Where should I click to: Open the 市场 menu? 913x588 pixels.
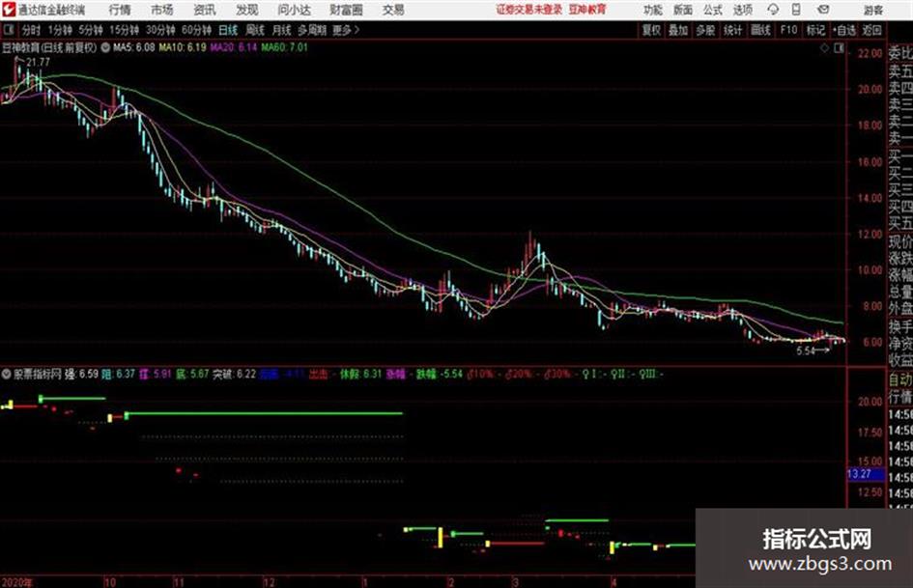(x=162, y=10)
